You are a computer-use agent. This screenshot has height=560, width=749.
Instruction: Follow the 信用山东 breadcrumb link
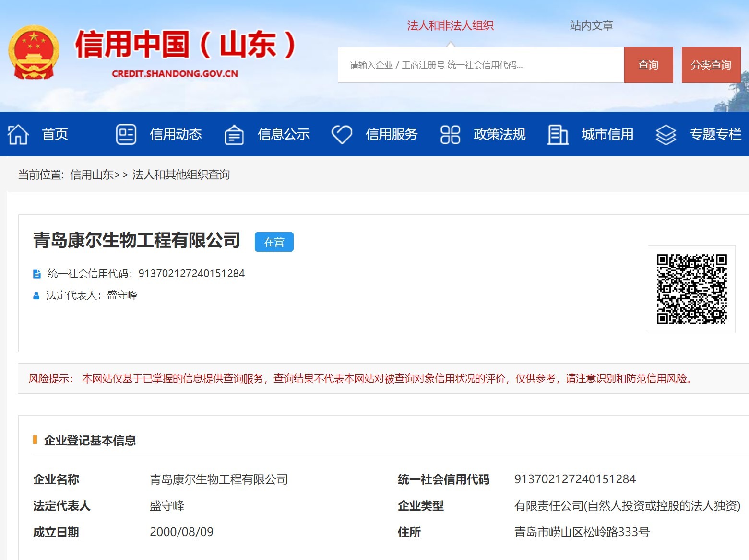(x=92, y=175)
